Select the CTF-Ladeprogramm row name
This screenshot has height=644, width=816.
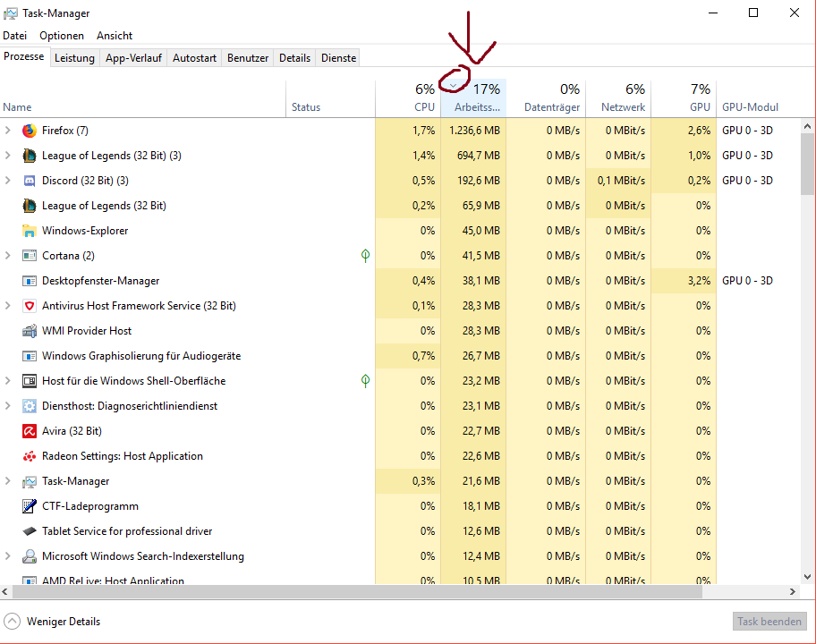(x=90, y=506)
